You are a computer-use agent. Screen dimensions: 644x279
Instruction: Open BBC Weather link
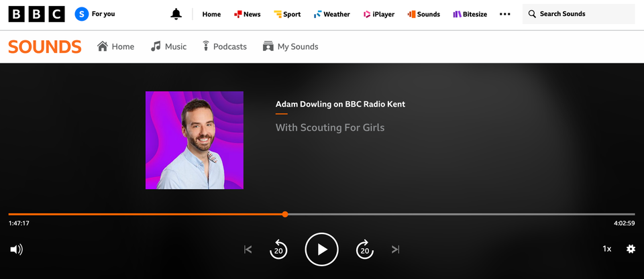(x=332, y=14)
